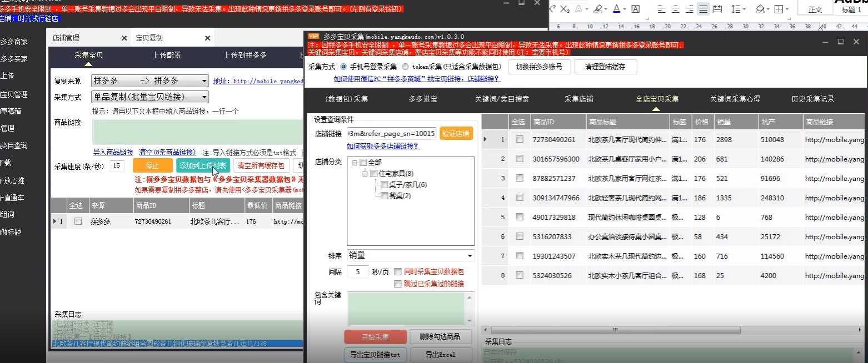Apply text highlight color in Word
Screen dimensions: 868x363
pos(597,9)
